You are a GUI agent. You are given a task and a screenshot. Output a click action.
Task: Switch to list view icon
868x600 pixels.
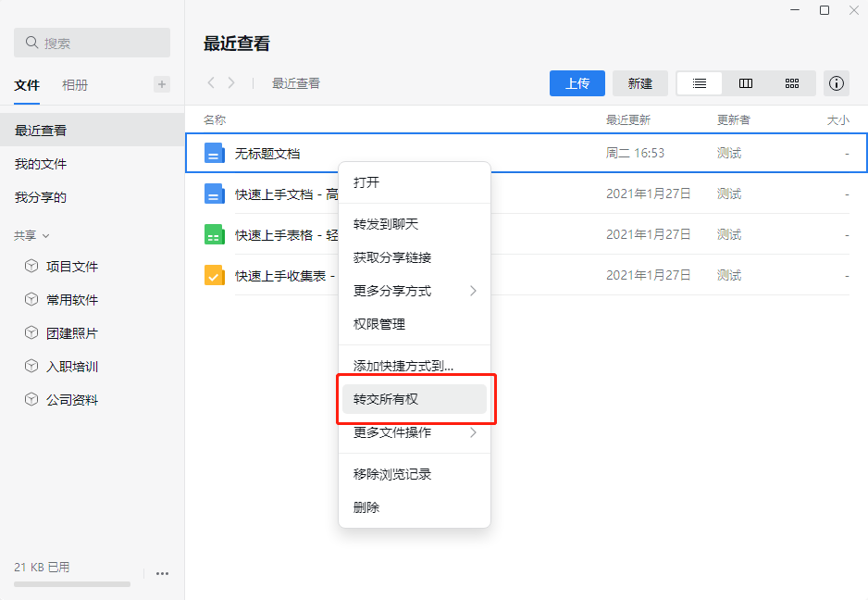[700, 83]
